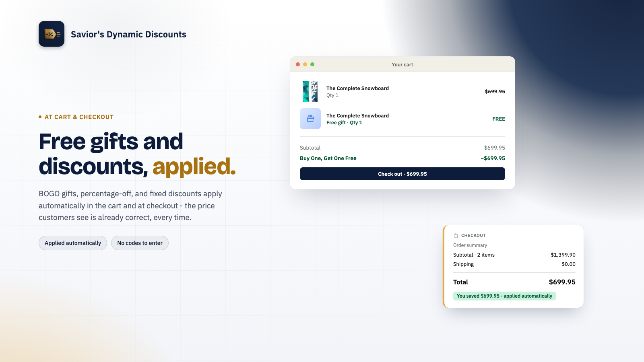
Task: Click the Check out · $699.95 button
Action: [402, 174]
